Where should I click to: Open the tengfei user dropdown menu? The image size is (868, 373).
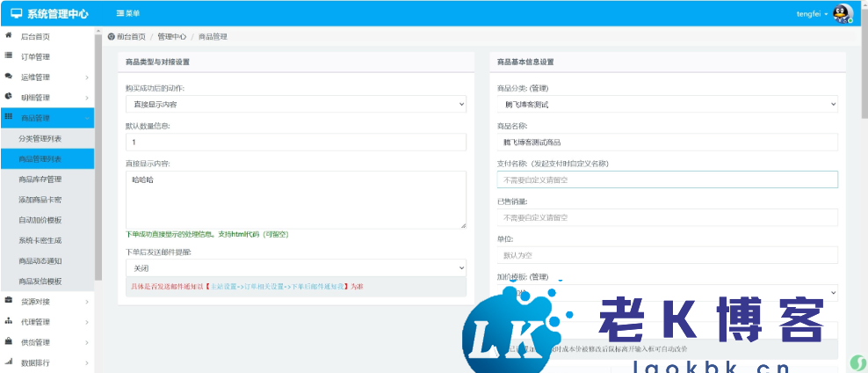coord(812,14)
